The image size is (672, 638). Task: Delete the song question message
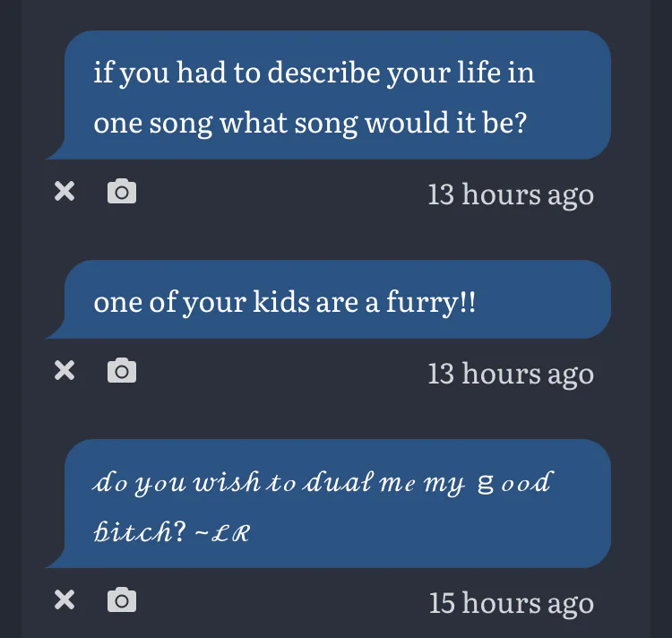tap(65, 191)
